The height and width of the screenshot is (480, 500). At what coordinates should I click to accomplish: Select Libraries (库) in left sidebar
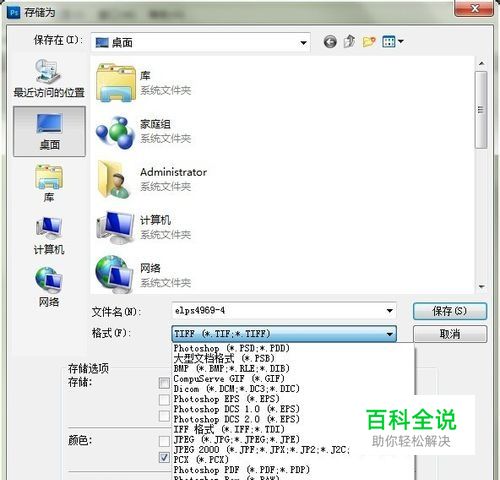coord(49,184)
